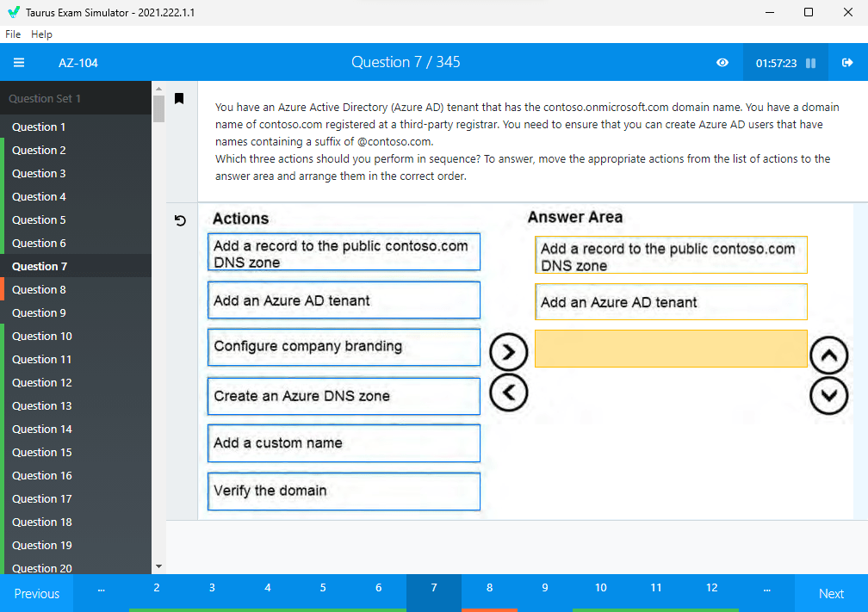
Task: Select the 'Create an Azure DNS zone' action
Action: pos(344,396)
